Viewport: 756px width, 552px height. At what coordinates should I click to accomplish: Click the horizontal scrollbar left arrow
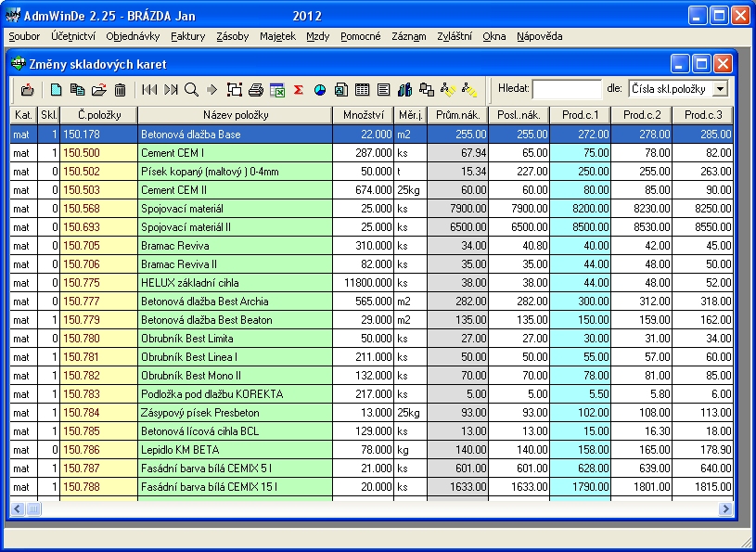[x=18, y=508]
